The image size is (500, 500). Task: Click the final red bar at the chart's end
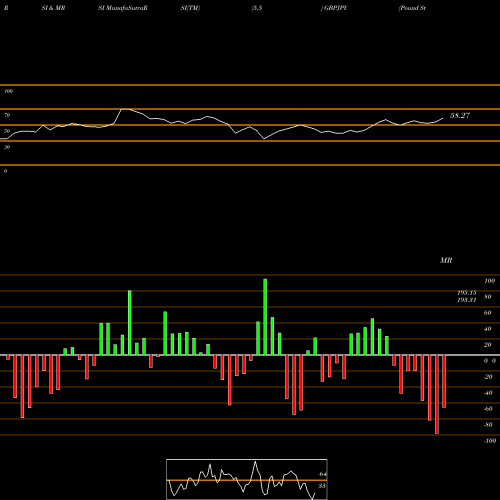coord(444,381)
